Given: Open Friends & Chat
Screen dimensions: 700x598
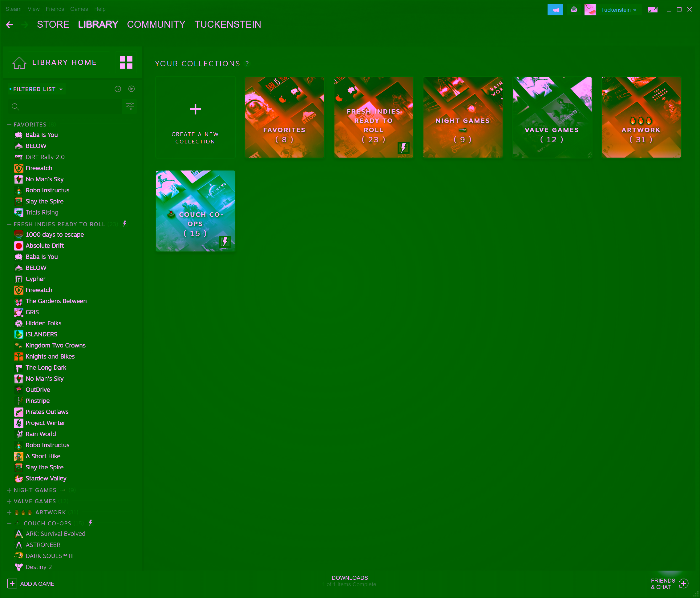Looking at the screenshot, I should (669, 584).
